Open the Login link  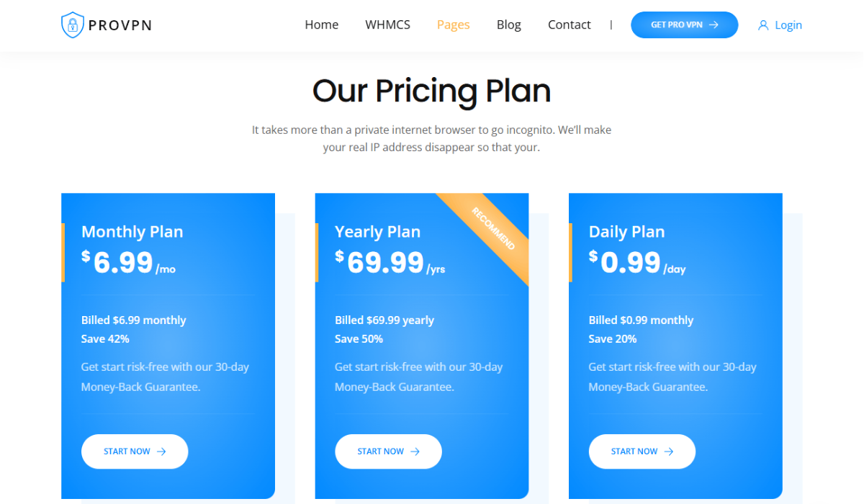(x=788, y=25)
